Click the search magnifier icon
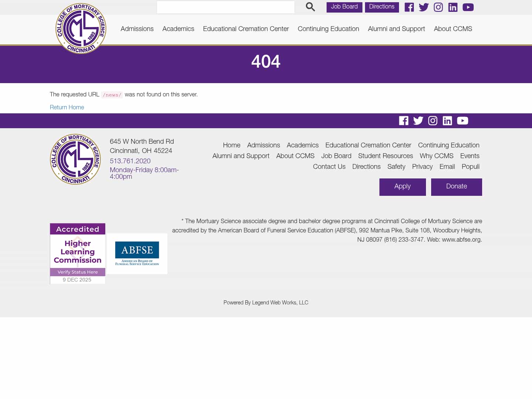The height and width of the screenshot is (399, 532). (x=310, y=7)
